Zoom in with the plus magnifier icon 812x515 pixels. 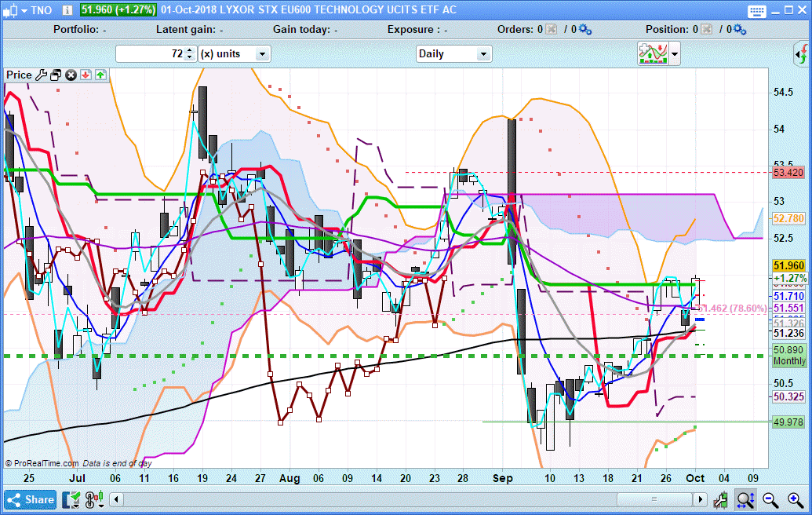point(796,500)
